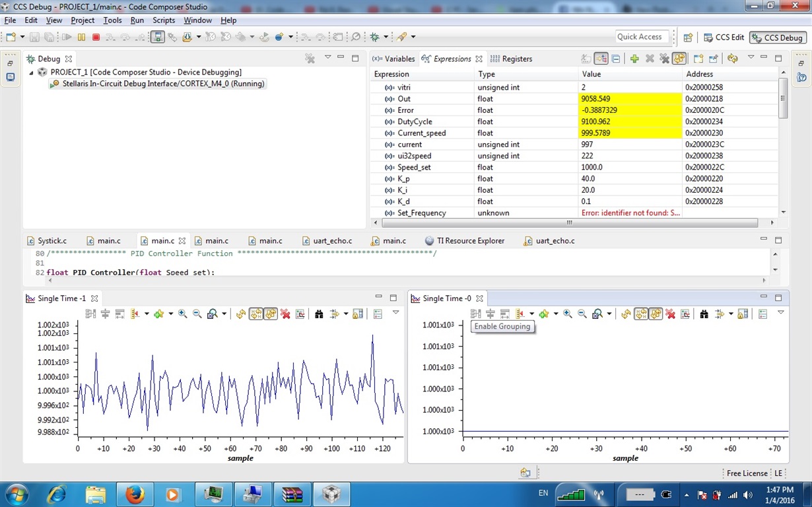Click the binoculars icon in Single Time -0 toolbar
The image size is (812, 507).
704,314
